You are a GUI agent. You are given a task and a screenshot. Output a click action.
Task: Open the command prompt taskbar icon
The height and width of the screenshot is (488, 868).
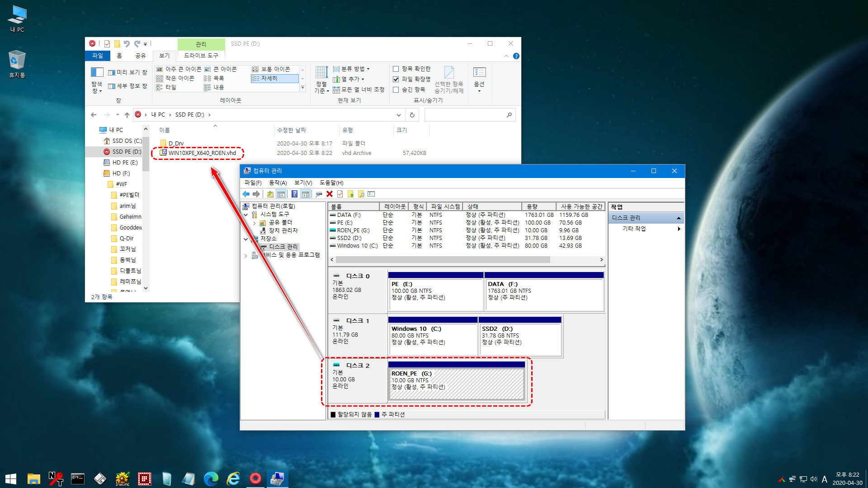point(78,478)
